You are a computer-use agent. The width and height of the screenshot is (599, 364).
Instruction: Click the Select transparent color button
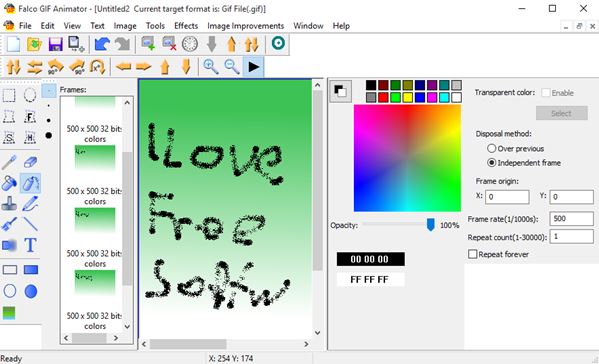pyautogui.click(x=562, y=113)
